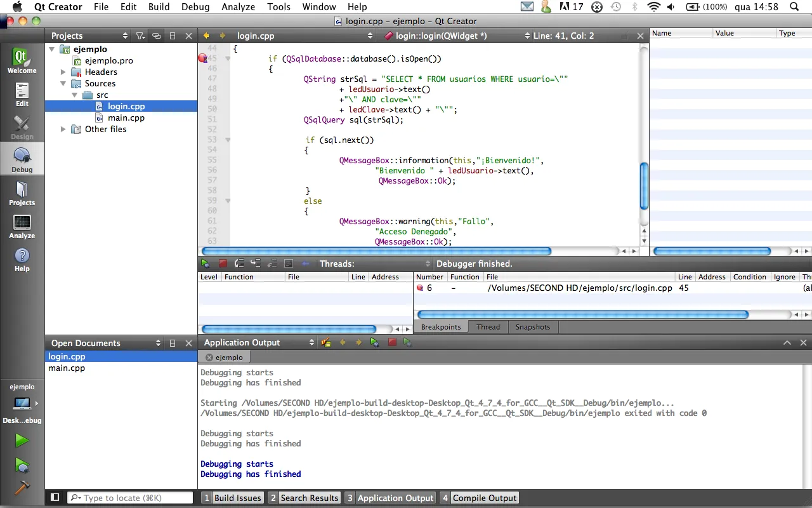Toggle the sidebar visibility button at bottom left
The image size is (812, 508).
[55, 498]
